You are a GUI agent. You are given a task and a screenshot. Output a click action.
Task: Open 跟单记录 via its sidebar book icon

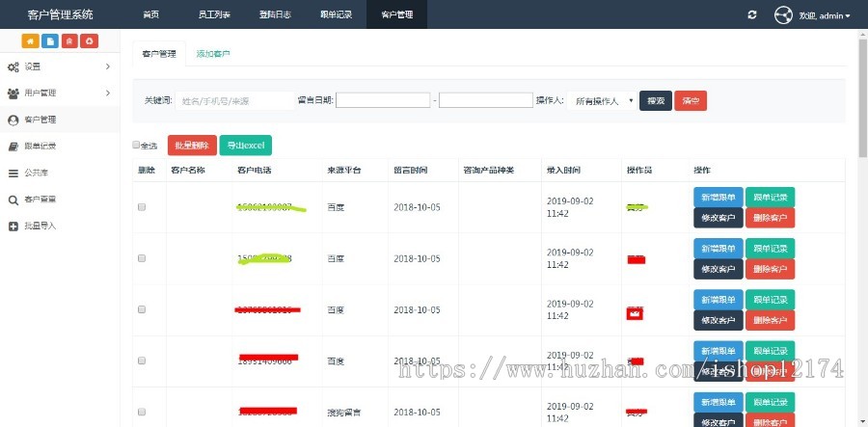tap(14, 147)
